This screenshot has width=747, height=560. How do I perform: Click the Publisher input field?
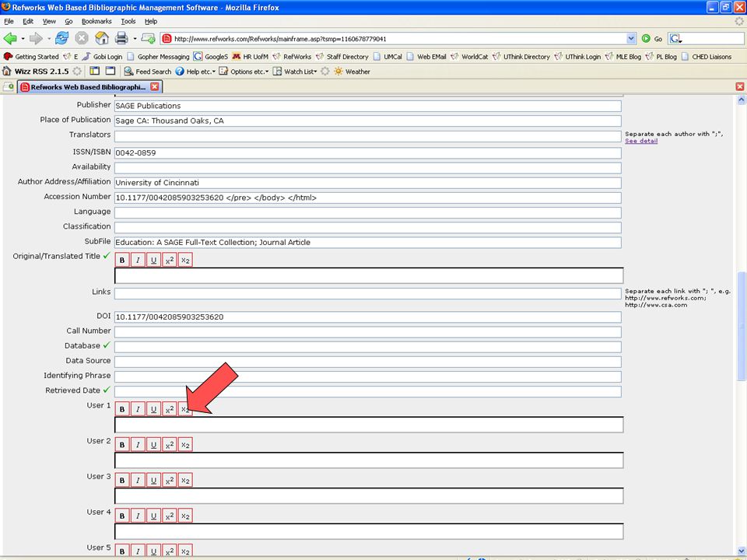point(368,106)
